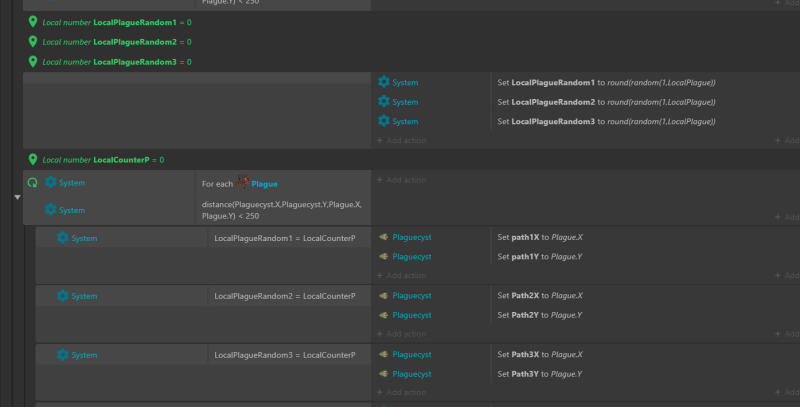Click the System gear for Set LocalPlagueRandom3 action
The image size is (800, 407).
(x=384, y=121)
